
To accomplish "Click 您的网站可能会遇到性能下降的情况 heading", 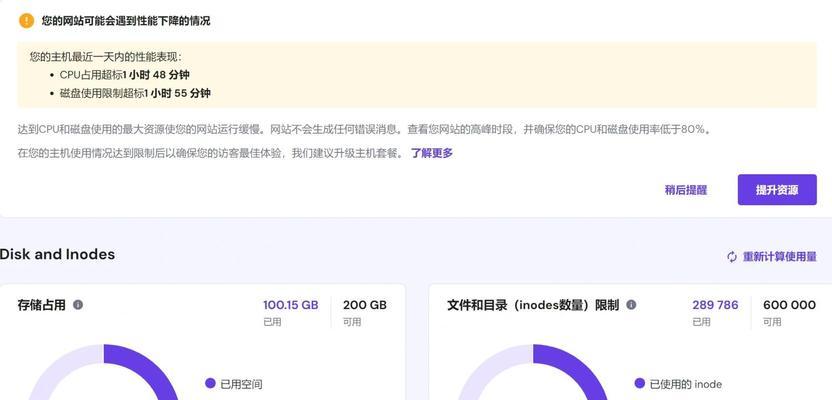I will [x=126, y=21].
